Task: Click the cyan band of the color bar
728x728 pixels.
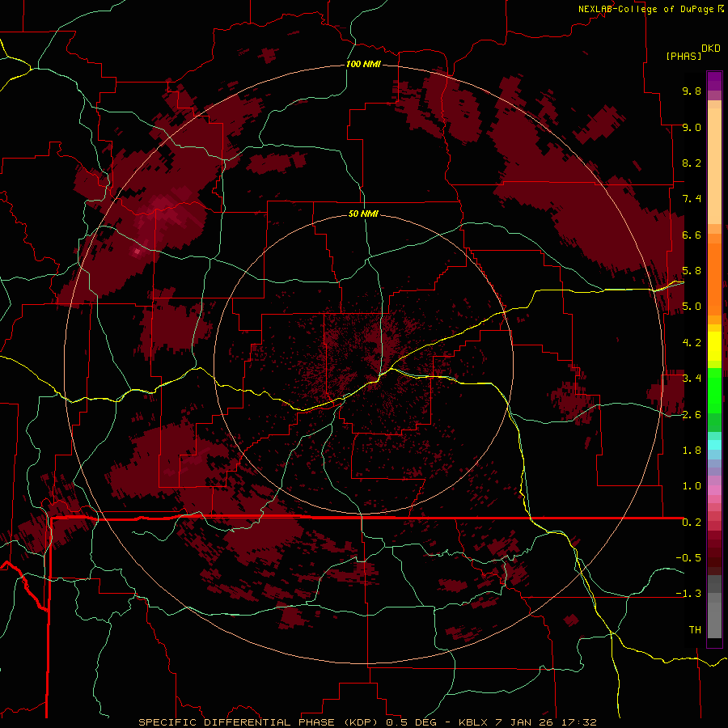Action: 714,445
